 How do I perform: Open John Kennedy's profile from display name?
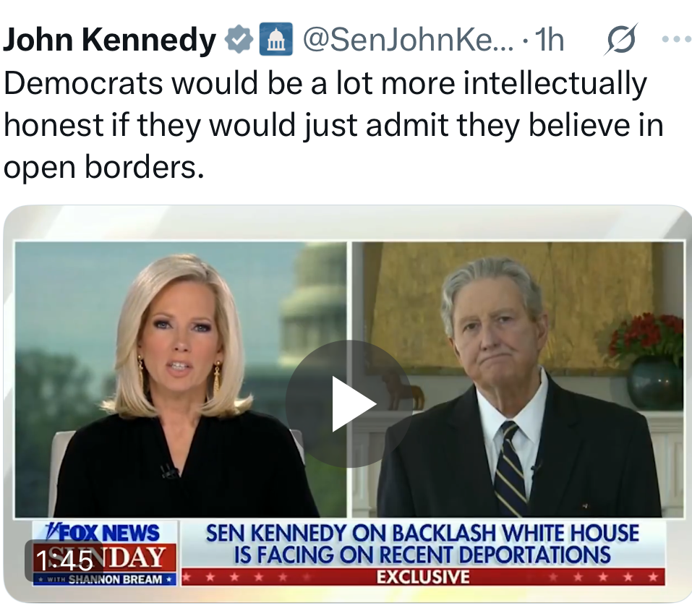point(109,40)
